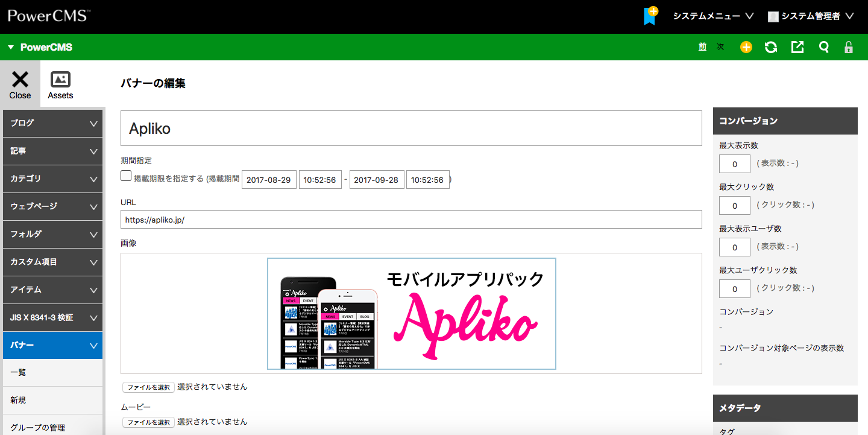Viewport: 868px width, 435px height.
Task: Click the end time field after 2017-09-28
Action: coord(427,180)
